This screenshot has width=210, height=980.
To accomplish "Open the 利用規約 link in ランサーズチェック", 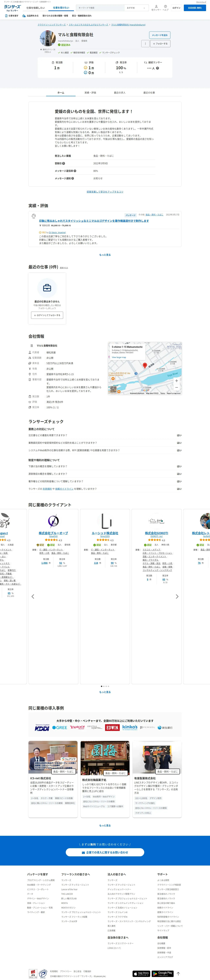I will pos(47,489).
